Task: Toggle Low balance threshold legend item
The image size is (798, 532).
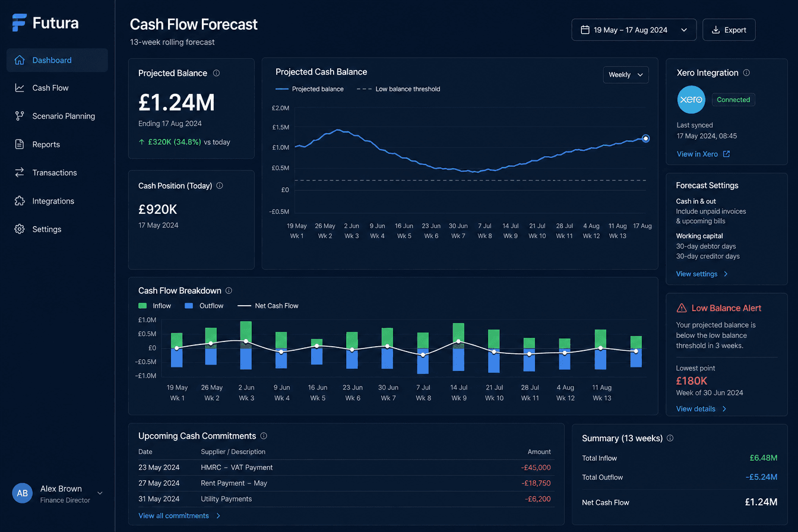Action: click(x=398, y=89)
